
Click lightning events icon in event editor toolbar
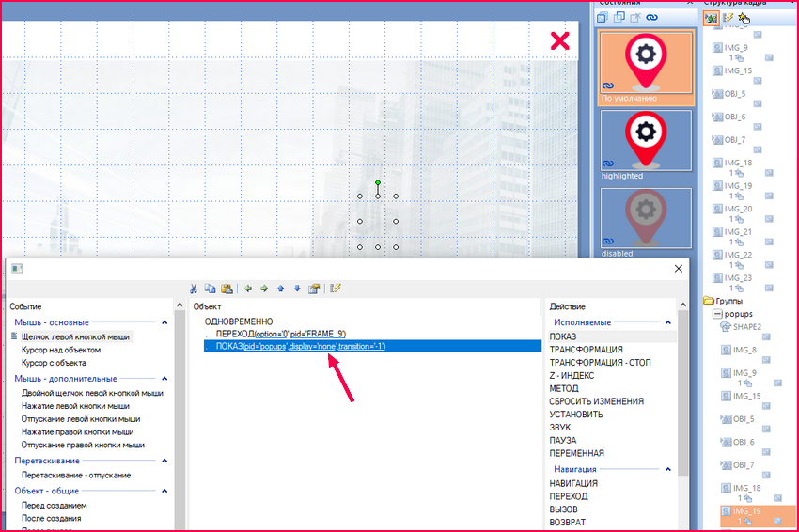point(335,289)
